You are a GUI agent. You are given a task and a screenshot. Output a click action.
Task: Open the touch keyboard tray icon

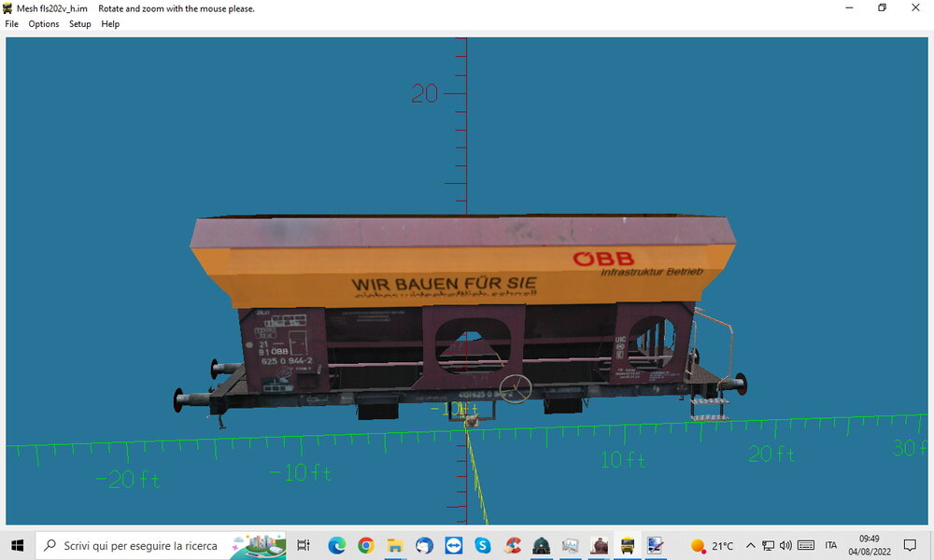click(x=806, y=545)
